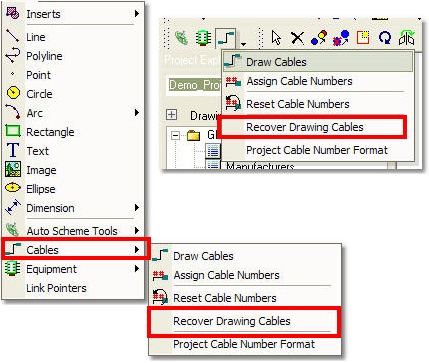Screen dimensions: 429x363
Task: Click the Inserts icon in the menu
Action: 13,13
